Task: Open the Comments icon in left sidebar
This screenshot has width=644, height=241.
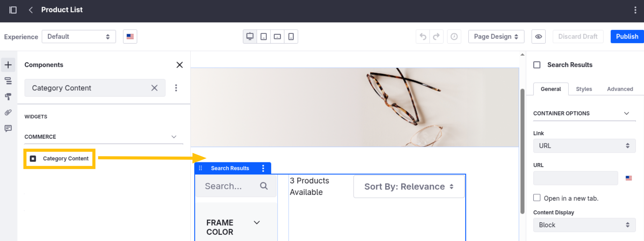Action: pyautogui.click(x=8, y=128)
